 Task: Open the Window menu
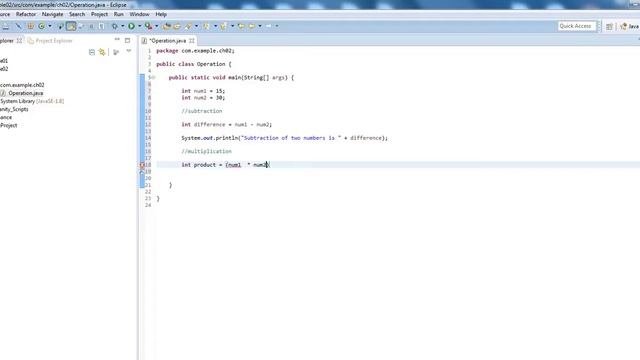139,14
